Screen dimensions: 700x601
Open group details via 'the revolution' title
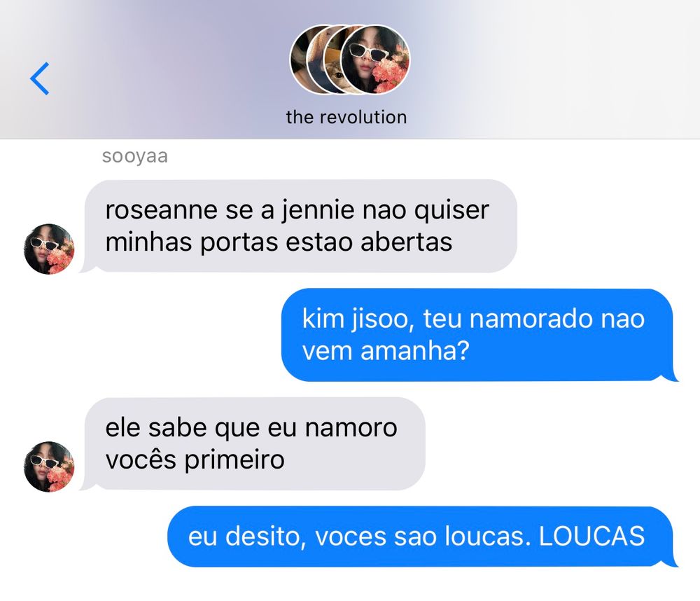tap(346, 117)
